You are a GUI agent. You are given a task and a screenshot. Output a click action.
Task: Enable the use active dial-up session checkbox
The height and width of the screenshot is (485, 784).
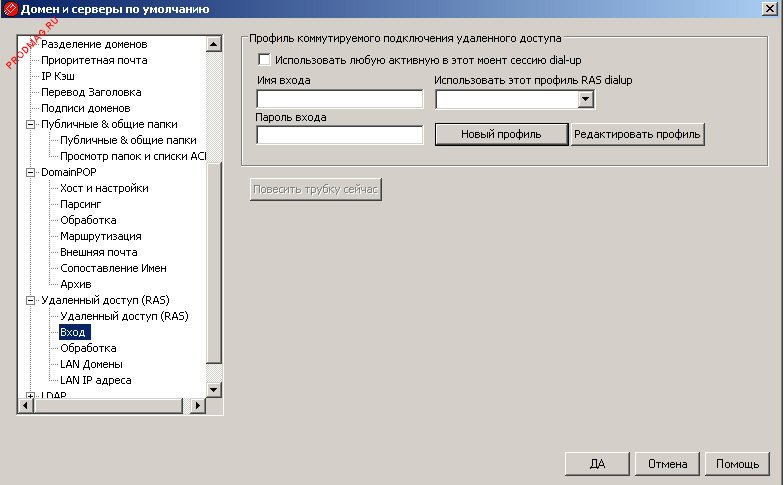pos(265,61)
